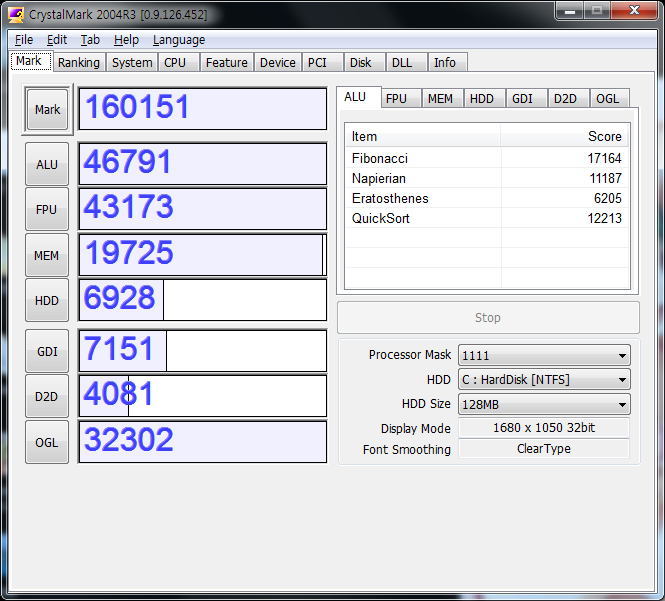Click the GDI score bar 7151
This screenshot has height=601, width=665.
click(203, 351)
